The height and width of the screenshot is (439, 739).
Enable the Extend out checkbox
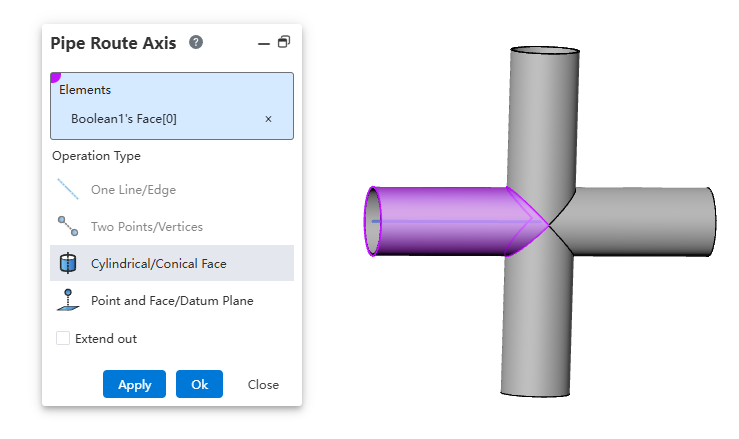point(64,339)
